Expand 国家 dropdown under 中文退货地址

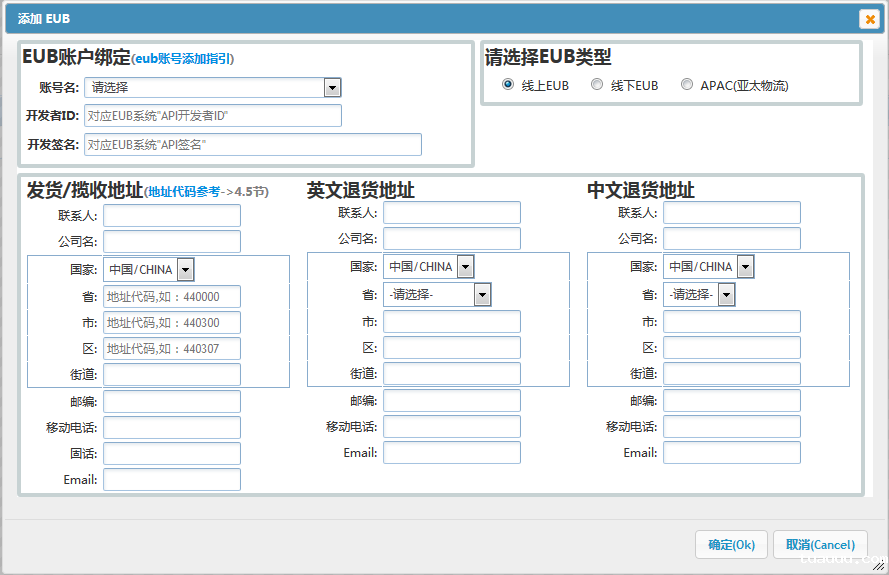(x=745, y=267)
